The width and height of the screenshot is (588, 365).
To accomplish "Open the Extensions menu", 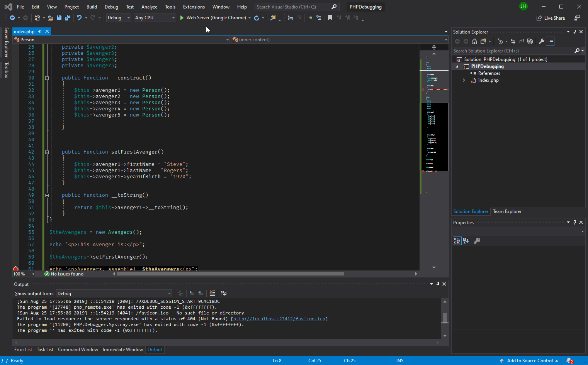I will coord(194,7).
